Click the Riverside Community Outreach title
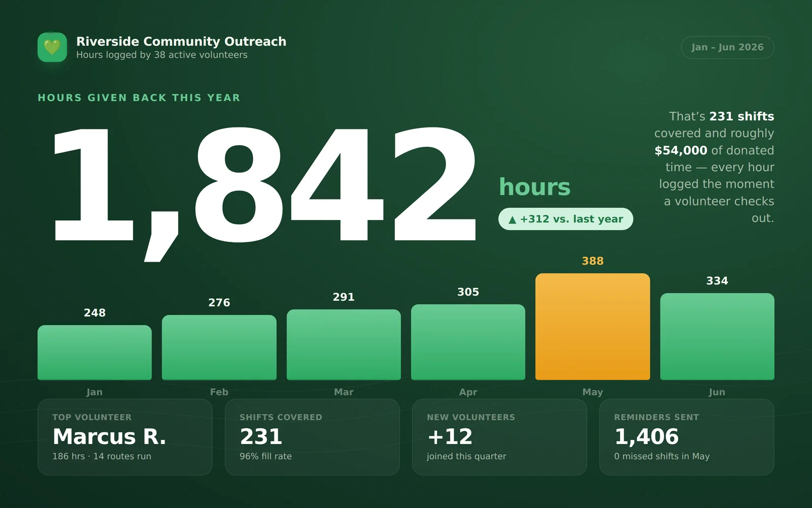 tap(181, 41)
